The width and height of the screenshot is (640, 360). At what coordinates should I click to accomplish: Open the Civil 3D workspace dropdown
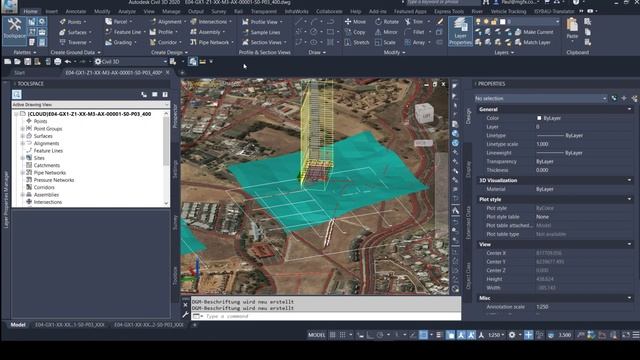pos(131,62)
